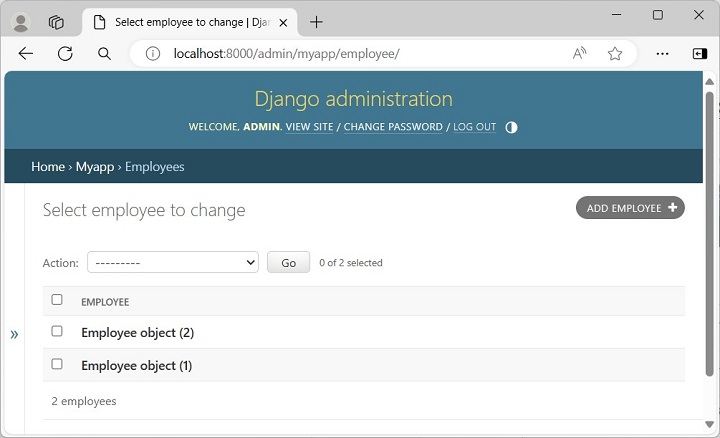Tick checkbox for Employee object (1)
The image size is (720, 438).
click(x=57, y=364)
